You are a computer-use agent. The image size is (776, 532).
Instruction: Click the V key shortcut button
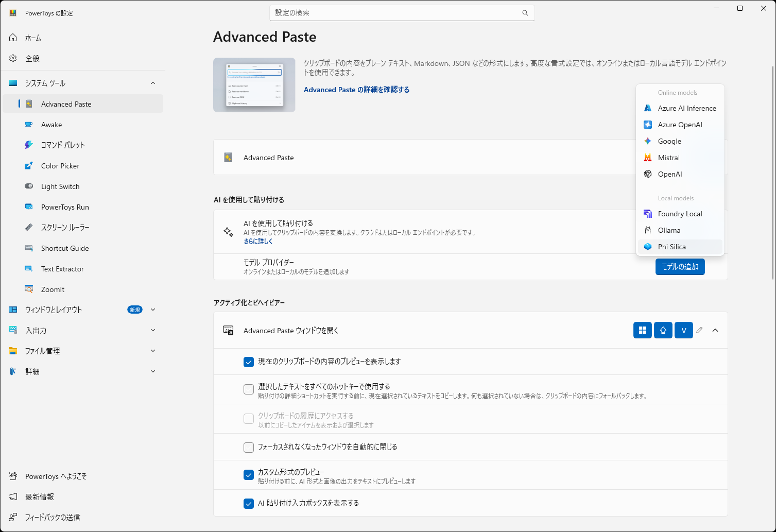(x=684, y=331)
